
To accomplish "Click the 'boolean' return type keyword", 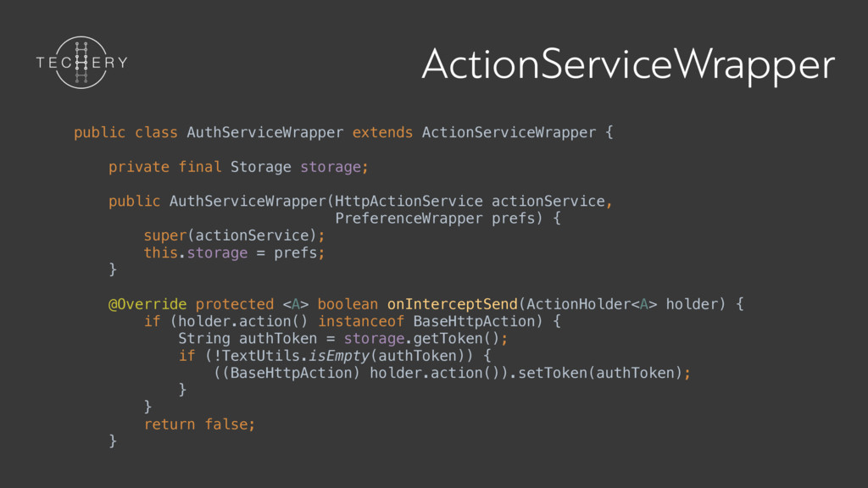I will pos(347,304).
